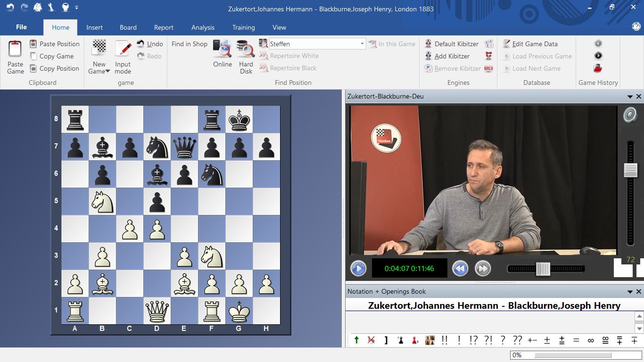Viewport: 644px width, 362px height.
Task: Click the green up arrow in notation toolbar
Action: (356, 340)
